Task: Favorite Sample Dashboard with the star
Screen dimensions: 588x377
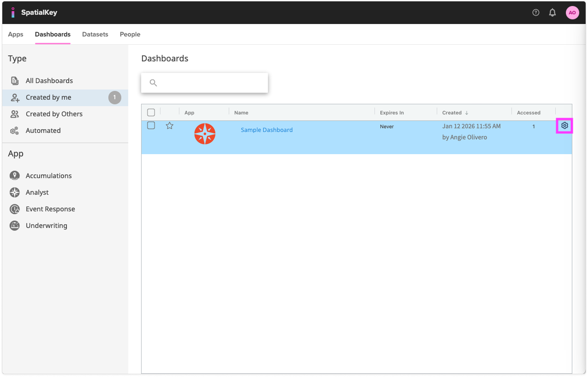Action: tap(169, 125)
